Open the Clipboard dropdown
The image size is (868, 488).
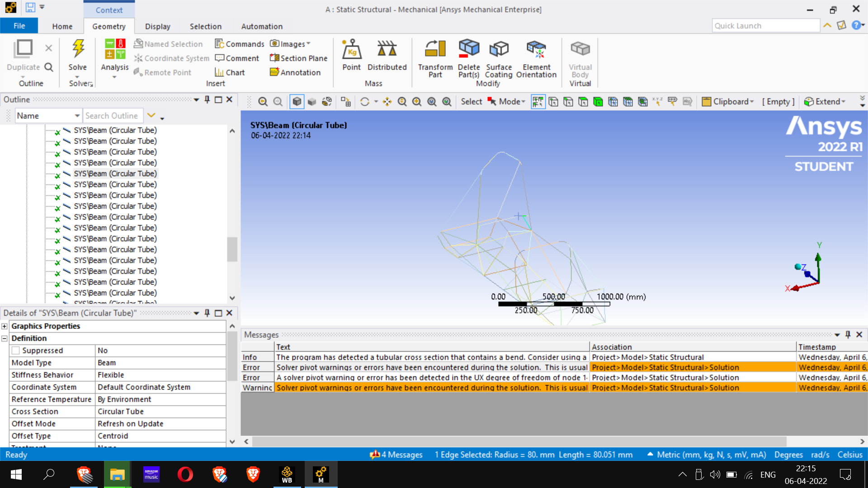coord(728,102)
